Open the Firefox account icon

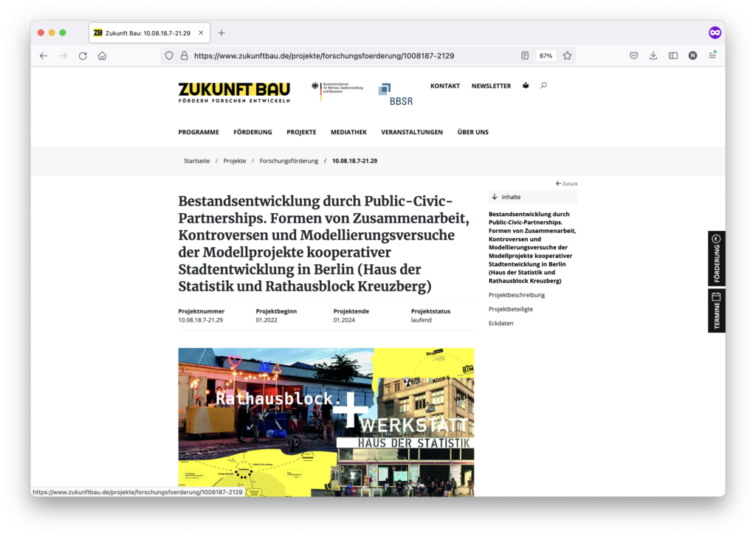coord(692,55)
